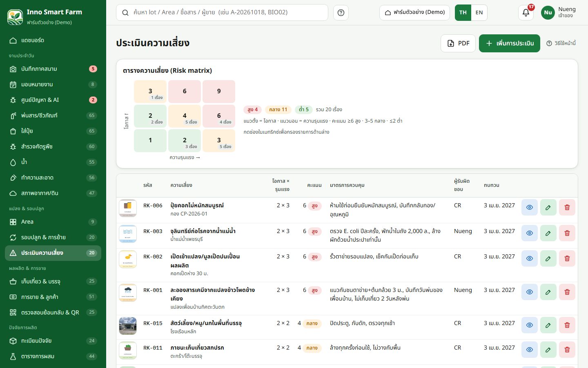This screenshot has height=368, width=588.
Task: Click the Inno Smart Farm logo
Action: point(15,17)
